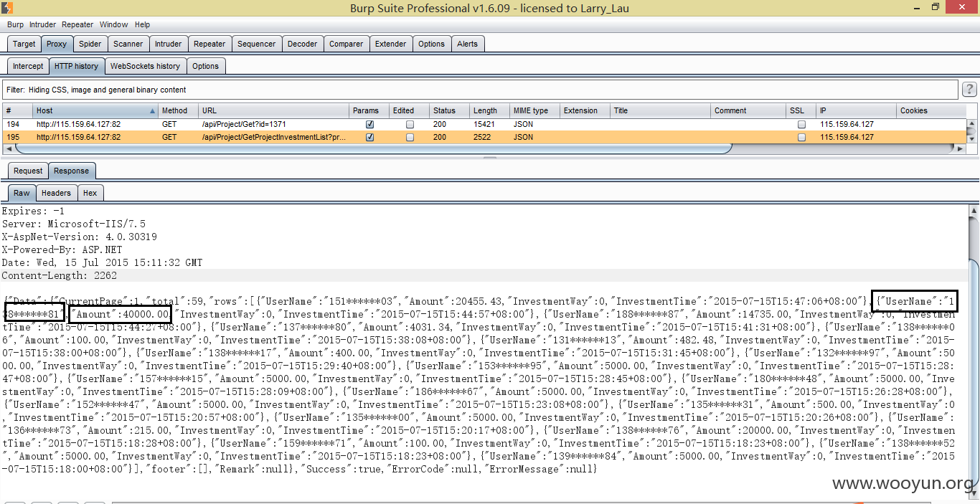
Task: Sort by the Status column header
Action: [449, 110]
